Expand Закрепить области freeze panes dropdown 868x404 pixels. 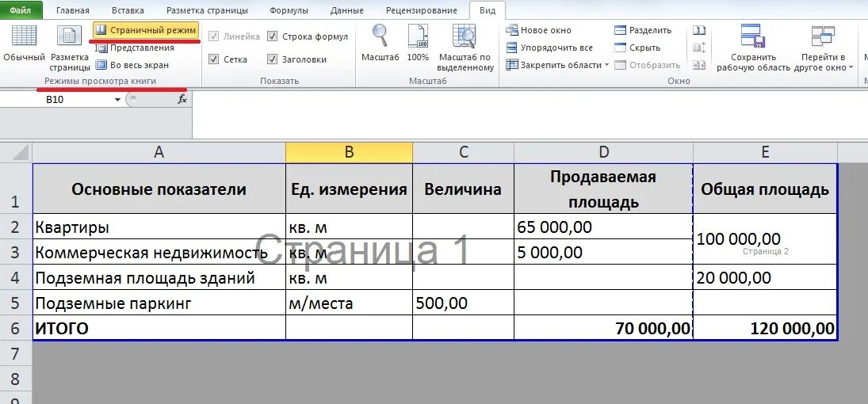pos(606,65)
